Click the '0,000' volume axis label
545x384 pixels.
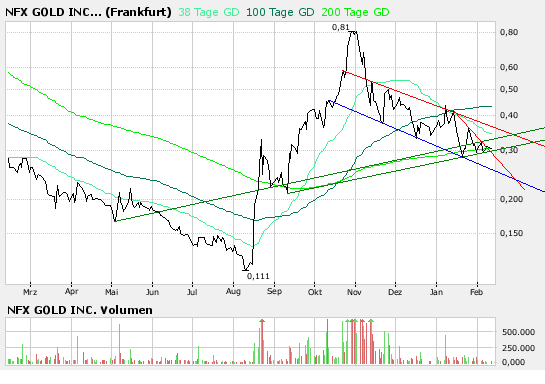[x=513, y=362]
